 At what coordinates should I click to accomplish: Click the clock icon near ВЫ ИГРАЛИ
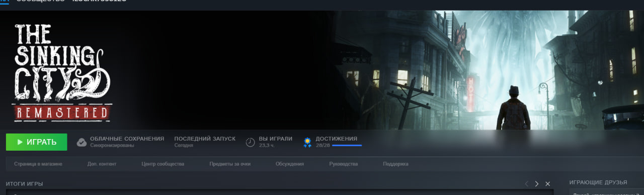pos(250,142)
